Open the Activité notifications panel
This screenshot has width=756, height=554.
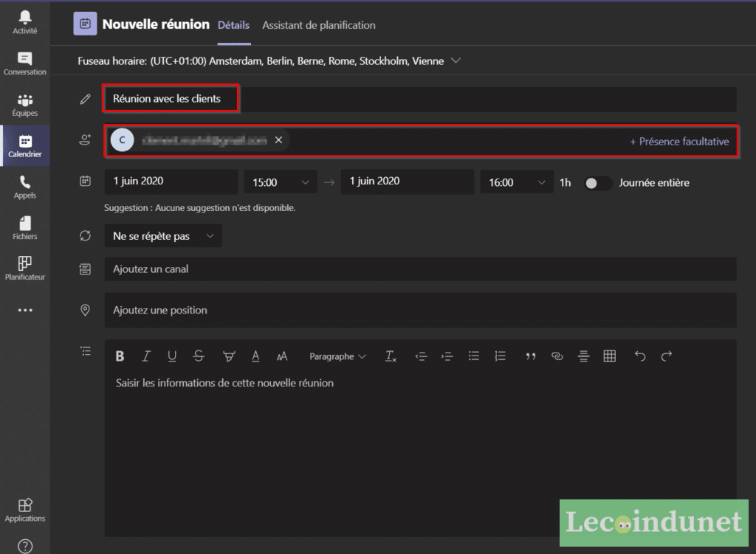(24, 22)
